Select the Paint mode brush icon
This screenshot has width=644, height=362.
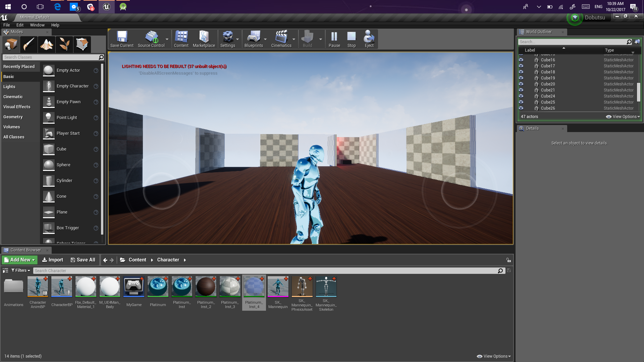tap(29, 44)
